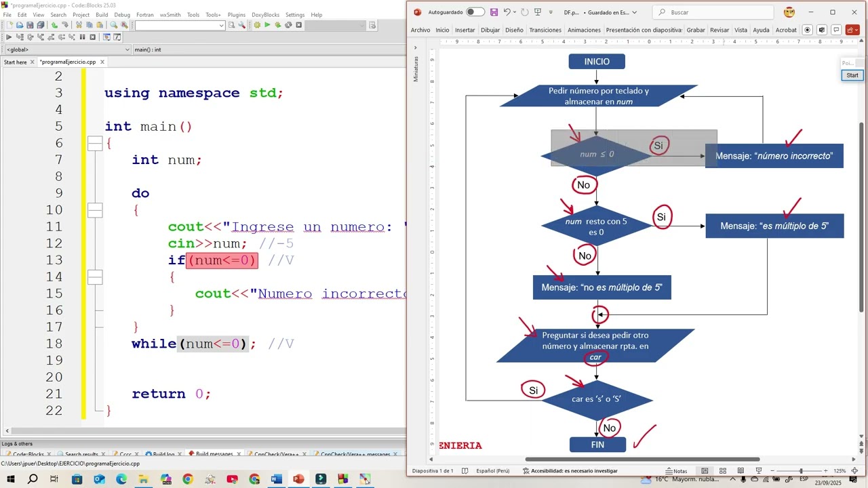The width and height of the screenshot is (868, 488).
Task: Switch to the Start here tab
Action: click(x=16, y=62)
